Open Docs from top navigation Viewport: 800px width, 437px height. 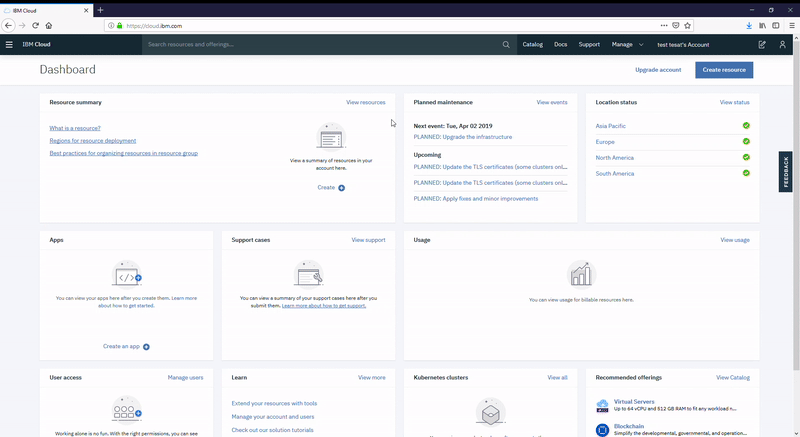click(x=560, y=44)
